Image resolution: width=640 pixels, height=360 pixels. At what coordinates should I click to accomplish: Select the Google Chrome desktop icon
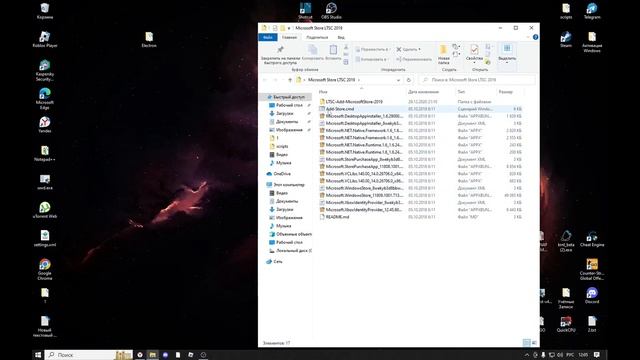pos(44,269)
